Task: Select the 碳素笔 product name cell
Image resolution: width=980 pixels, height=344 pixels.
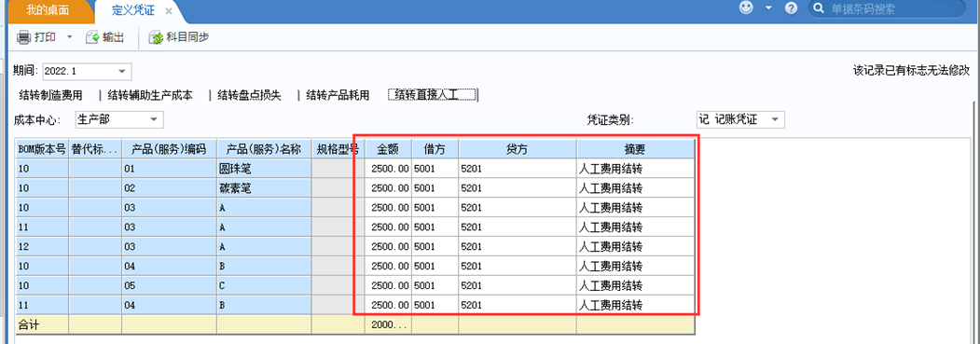Action: pyautogui.click(x=265, y=188)
